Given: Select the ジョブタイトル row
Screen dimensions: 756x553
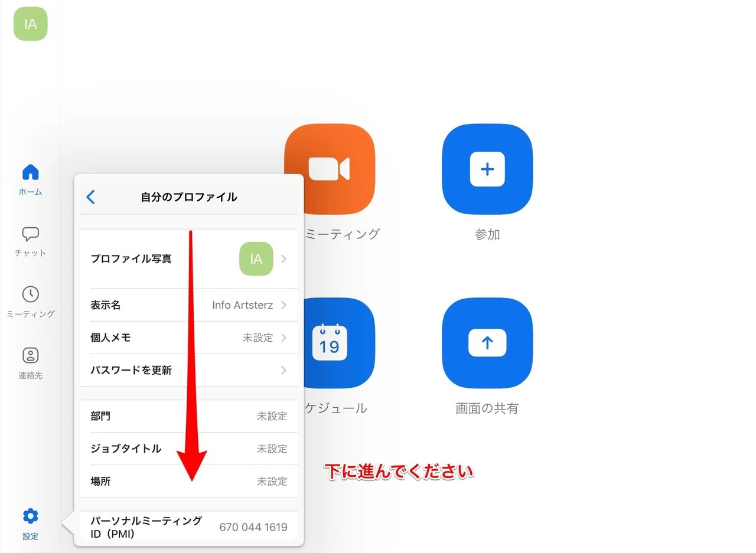Looking at the screenshot, I should point(189,449).
